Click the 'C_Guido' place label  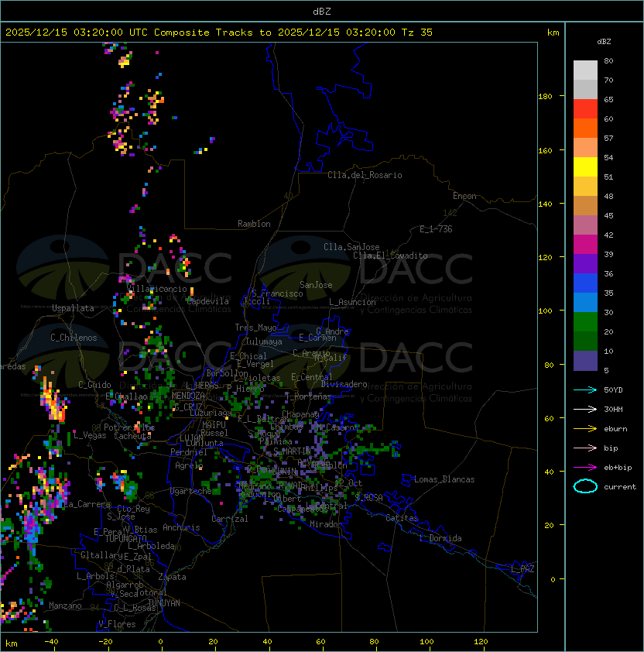pos(94,385)
